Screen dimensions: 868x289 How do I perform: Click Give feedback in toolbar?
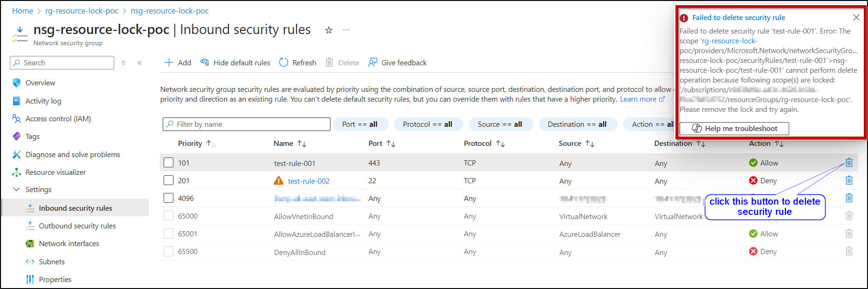(398, 62)
